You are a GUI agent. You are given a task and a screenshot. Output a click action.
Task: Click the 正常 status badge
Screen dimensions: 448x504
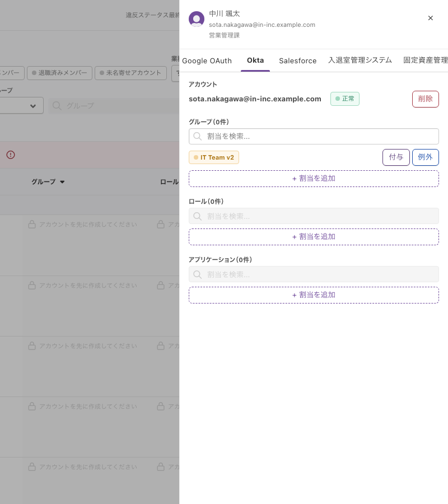345,99
